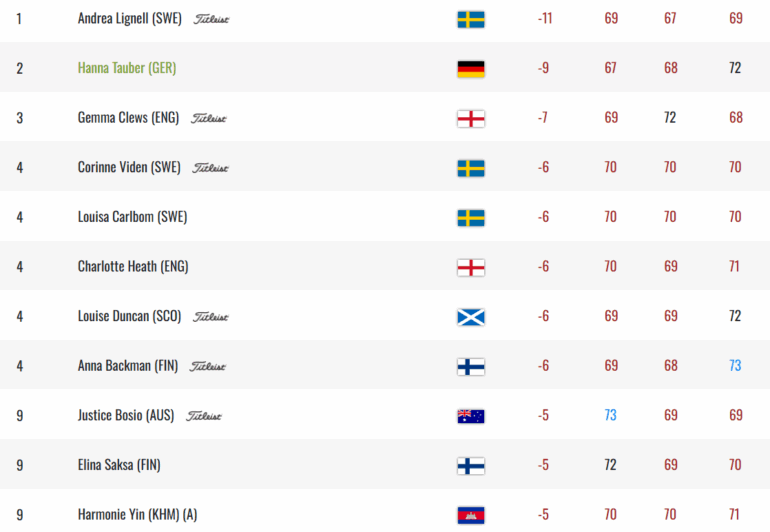Screen dimensions: 770x532
Task: Click Germany flag in Hanna Tauber row
Action: (x=471, y=68)
